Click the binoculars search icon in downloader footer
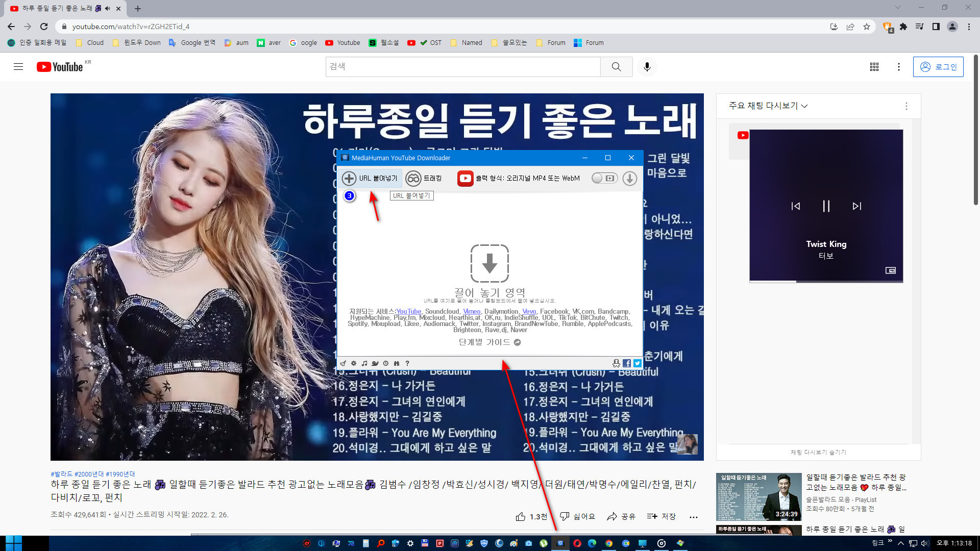 click(397, 363)
